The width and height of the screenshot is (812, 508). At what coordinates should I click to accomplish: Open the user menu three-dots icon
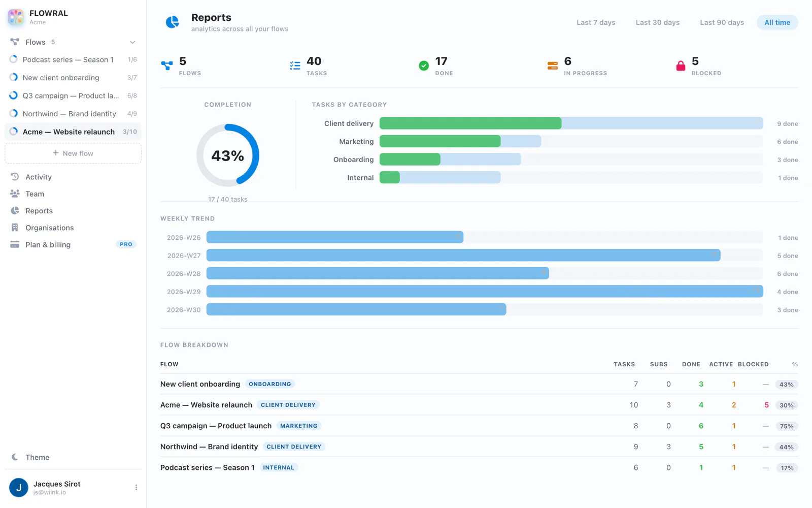(136, 488)
